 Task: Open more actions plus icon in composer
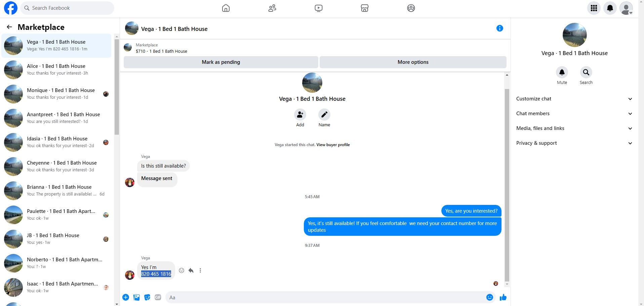[x=126, y=297]
